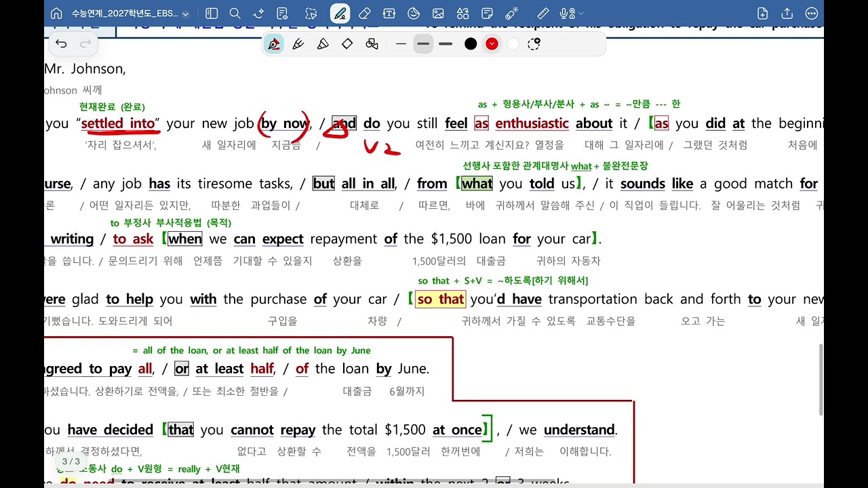Select the Pen tool in top toolbar
The image size is (868, 488).
click(340, 14)
